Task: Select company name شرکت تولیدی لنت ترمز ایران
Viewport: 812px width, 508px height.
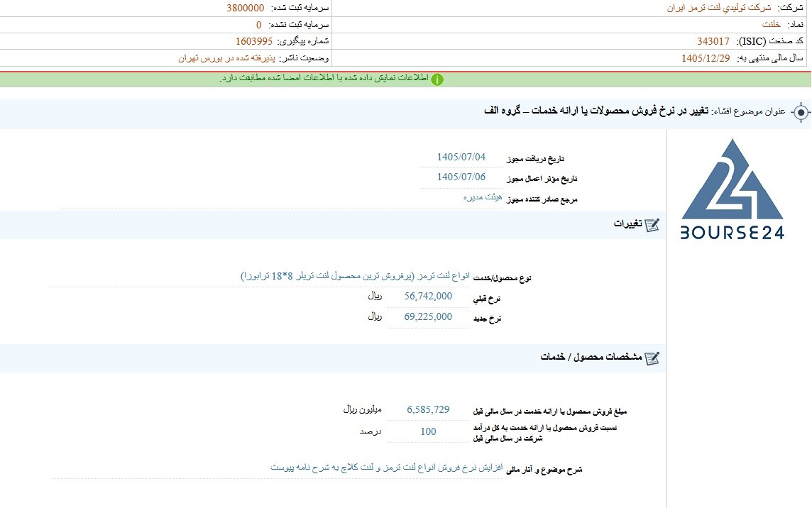Action: point(719,8)
